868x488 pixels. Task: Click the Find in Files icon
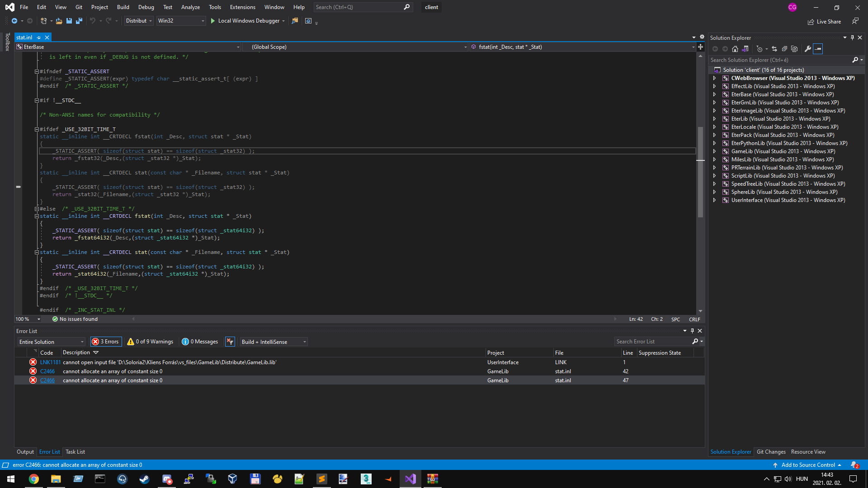pyautogui.click(x=295, y=21)
